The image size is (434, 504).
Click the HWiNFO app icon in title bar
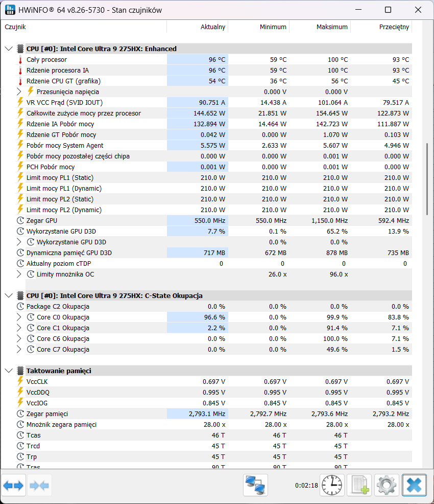[10, 10]
